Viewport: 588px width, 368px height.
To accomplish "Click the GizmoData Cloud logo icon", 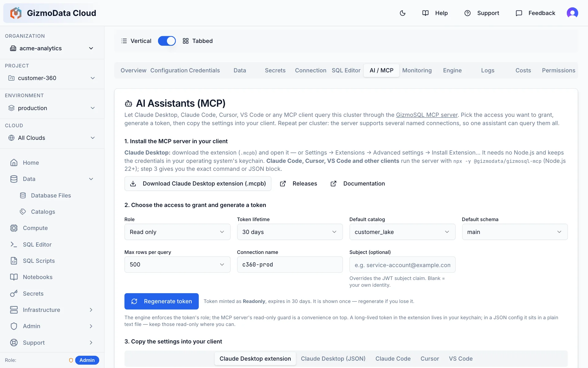I will (16, 13).
